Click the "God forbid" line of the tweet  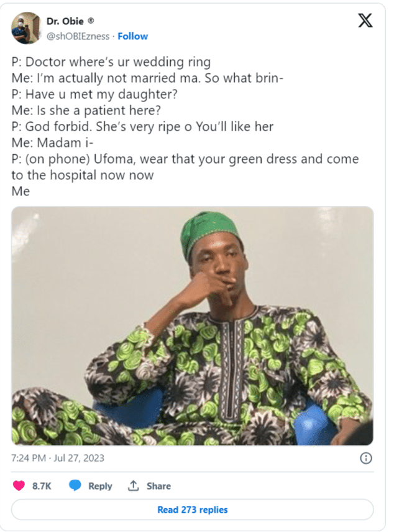coord(142,127)
